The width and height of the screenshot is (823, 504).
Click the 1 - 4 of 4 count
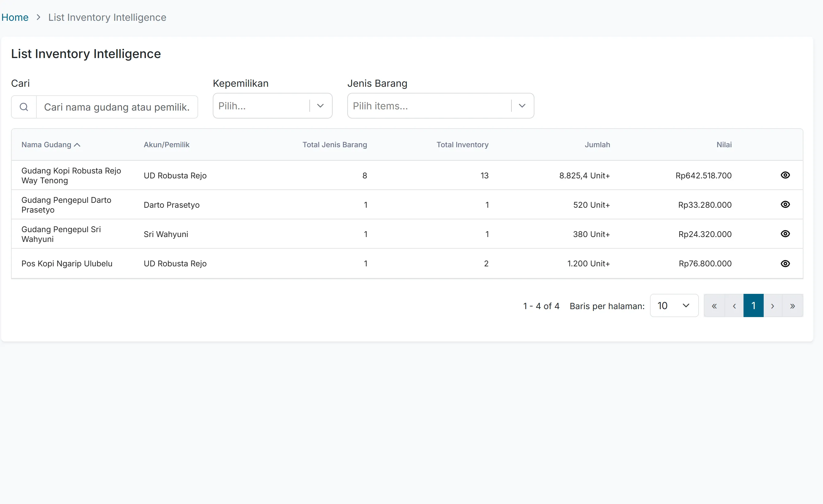[541, 306]
